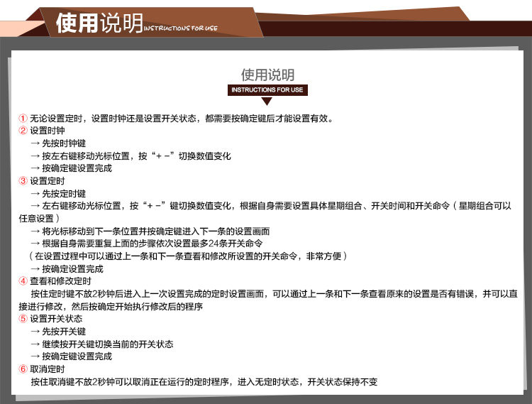Click the 取消定时 section heading
Viewport: 532px width, 404px height.
point(48,368)
